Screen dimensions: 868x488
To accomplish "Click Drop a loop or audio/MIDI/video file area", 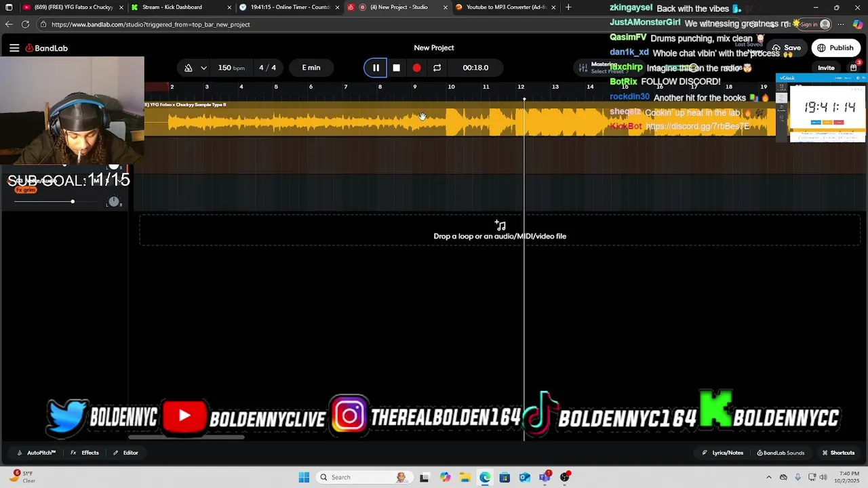I will [x=500, y=230].
